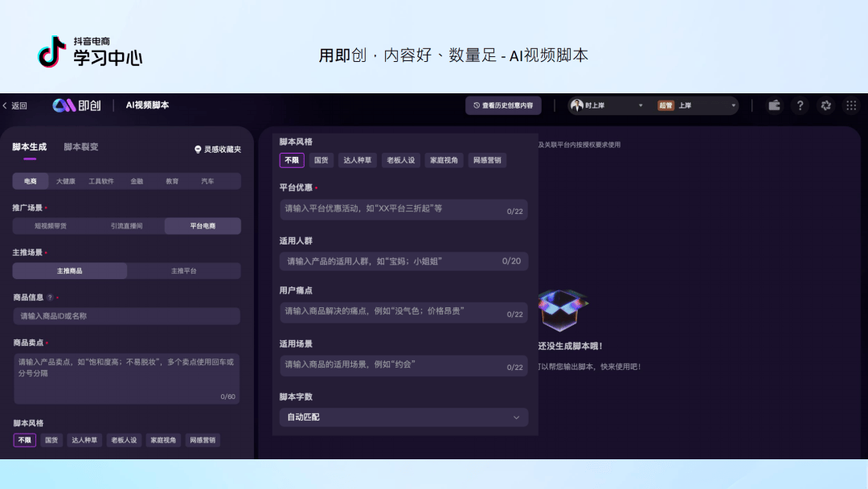Click the 商品卖点 text area
Viewport: 868px width, 489px height.
(126, 379)
